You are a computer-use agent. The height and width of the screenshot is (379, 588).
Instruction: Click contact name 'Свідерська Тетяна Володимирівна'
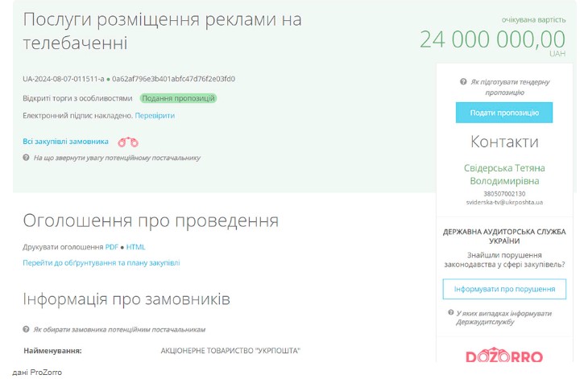[504, 175]
